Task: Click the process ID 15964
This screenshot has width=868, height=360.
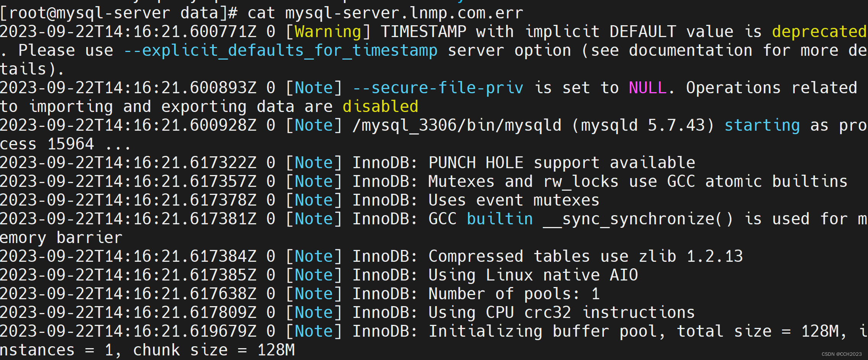Action: [71, 144]
